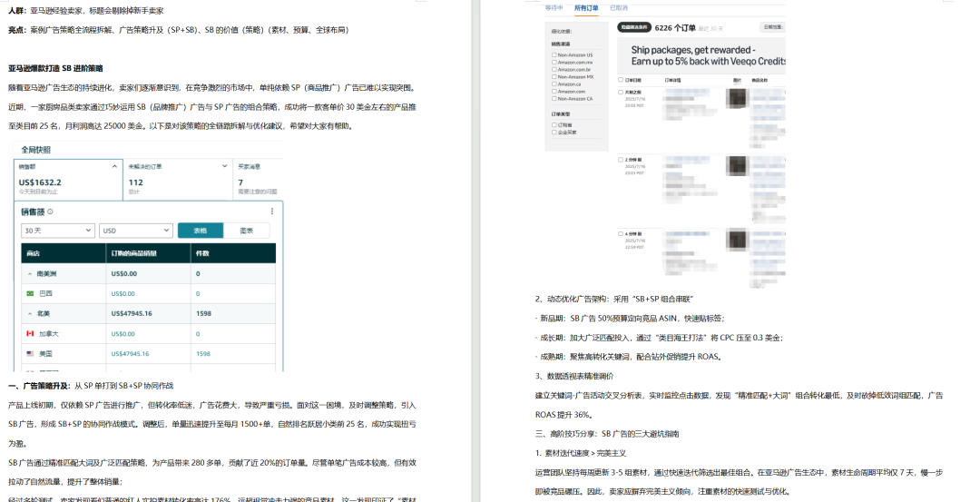Tick the Amazon.com.mx channel checkbox
This screenshot has height=502, width=980.
coord(554,63)
